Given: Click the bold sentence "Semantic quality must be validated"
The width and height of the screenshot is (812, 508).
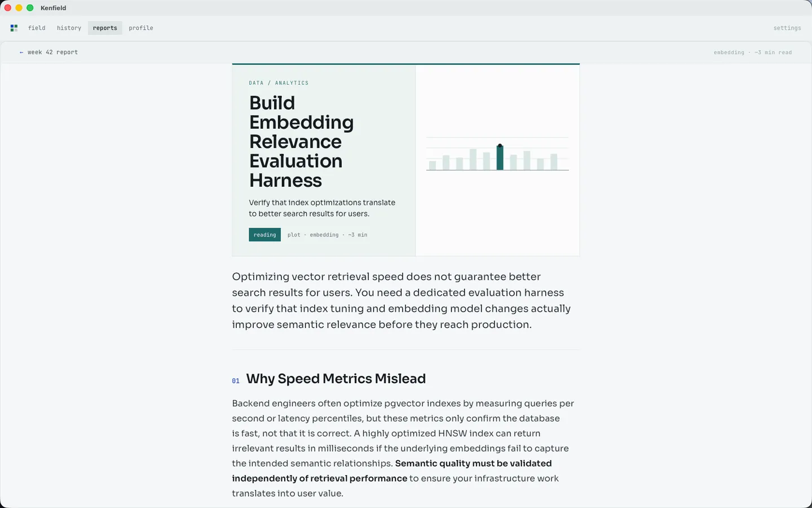Looking at the screenshot, I should (x=474, y=463).
